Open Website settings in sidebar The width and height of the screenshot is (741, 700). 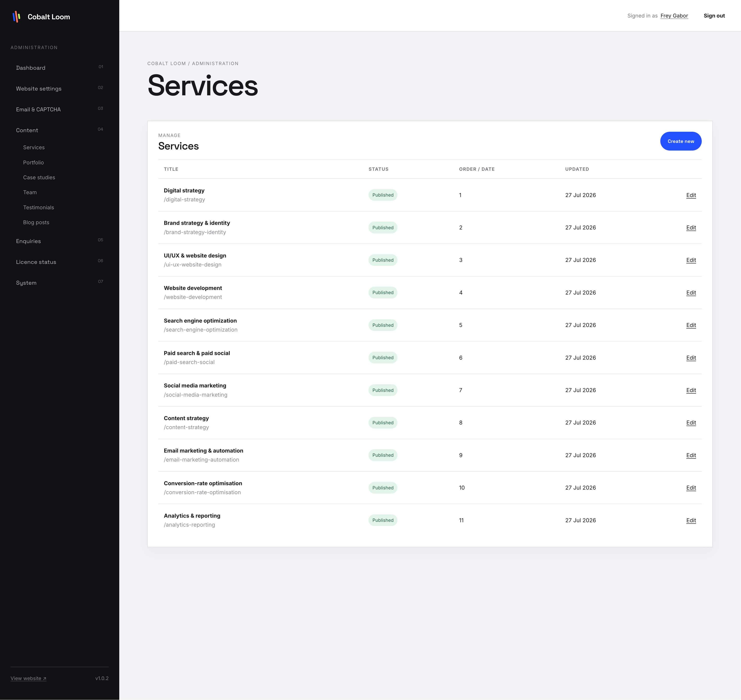tap(59, 89)
